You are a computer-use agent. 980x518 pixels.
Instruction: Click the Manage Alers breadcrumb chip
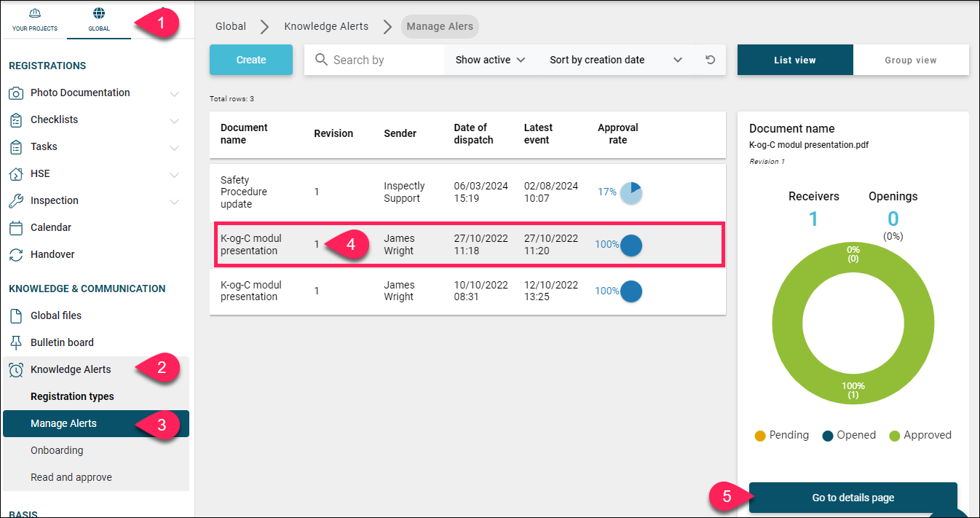[440, 26]
